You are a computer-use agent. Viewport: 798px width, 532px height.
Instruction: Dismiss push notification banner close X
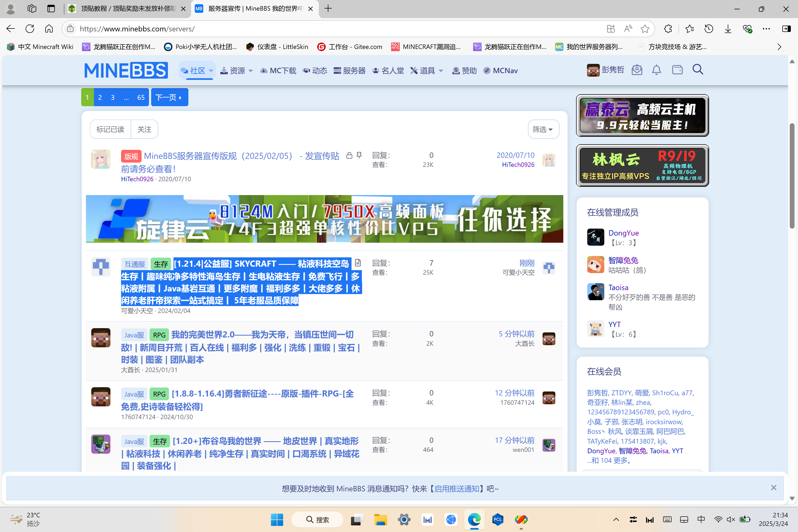click(773, 488)
